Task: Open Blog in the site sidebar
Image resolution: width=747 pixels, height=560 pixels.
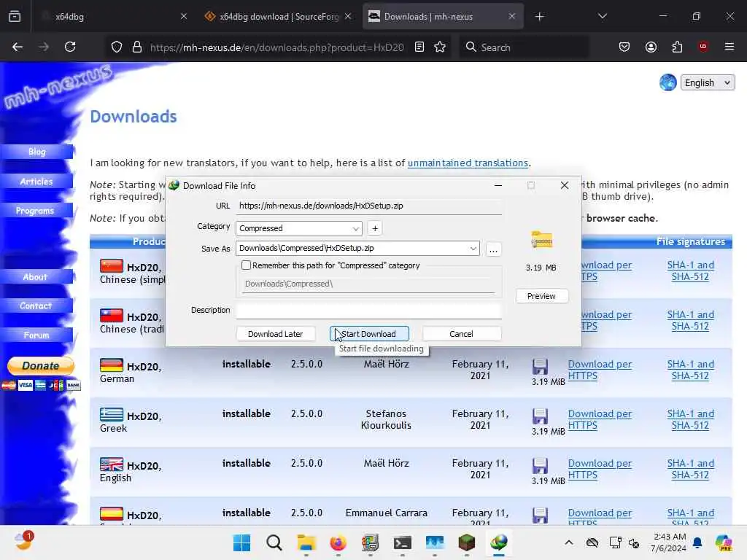Action: coord(36,152)
